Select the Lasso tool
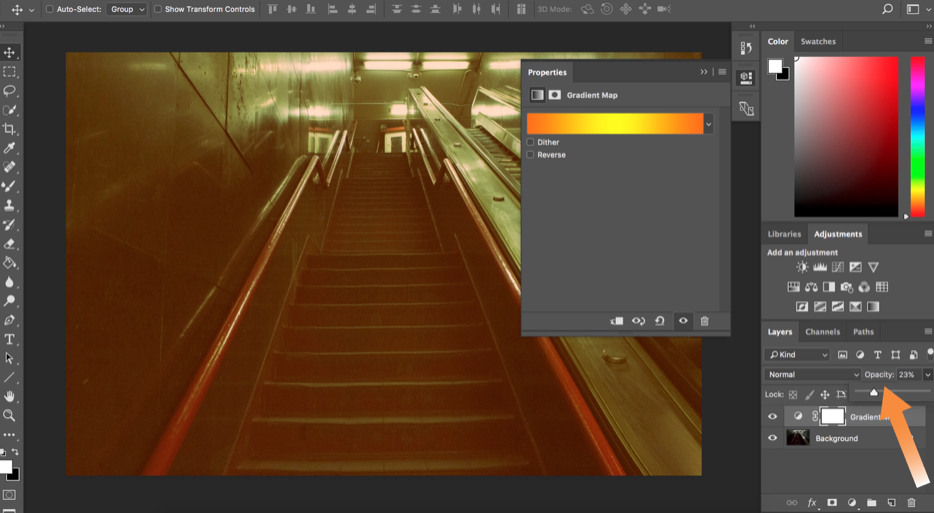This screenshot has width=934, height=513. [10, 91]
